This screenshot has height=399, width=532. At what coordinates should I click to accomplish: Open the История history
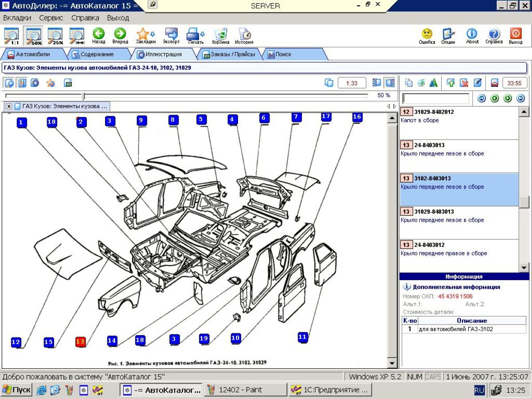coord(244,36)
